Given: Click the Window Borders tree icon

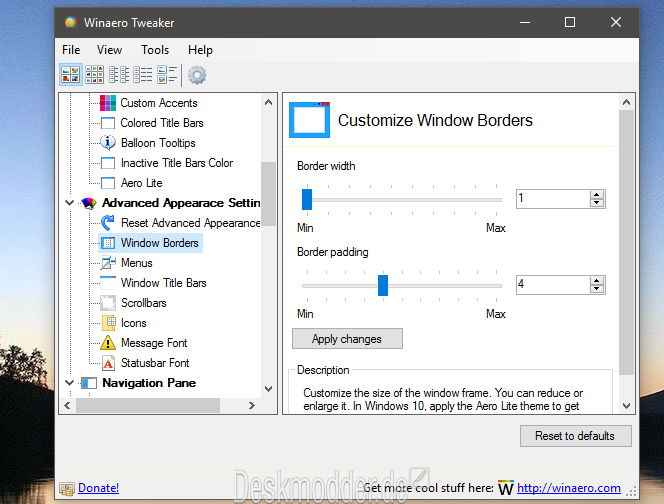Looking at the screenshot, I should (x=108, y=243).
